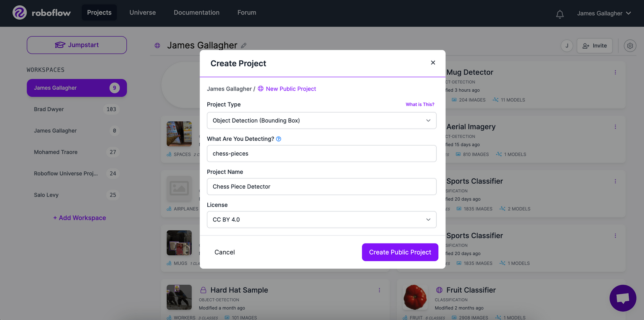Expand the Project Type dropdown
This screenshot has width=644, height=320.
tap(322, 121)
